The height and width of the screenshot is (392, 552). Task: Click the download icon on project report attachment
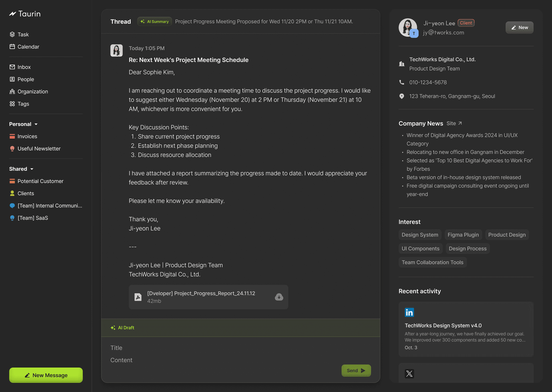278,296
